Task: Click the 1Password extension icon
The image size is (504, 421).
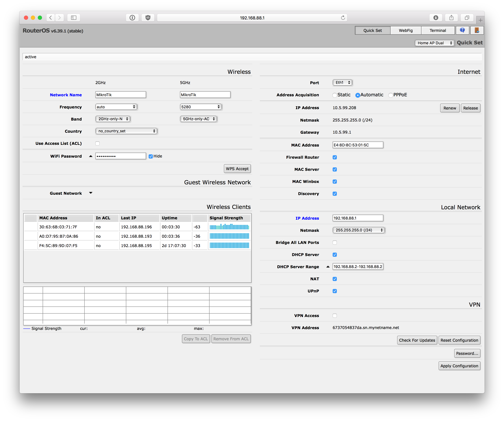Action: point(132,18)
